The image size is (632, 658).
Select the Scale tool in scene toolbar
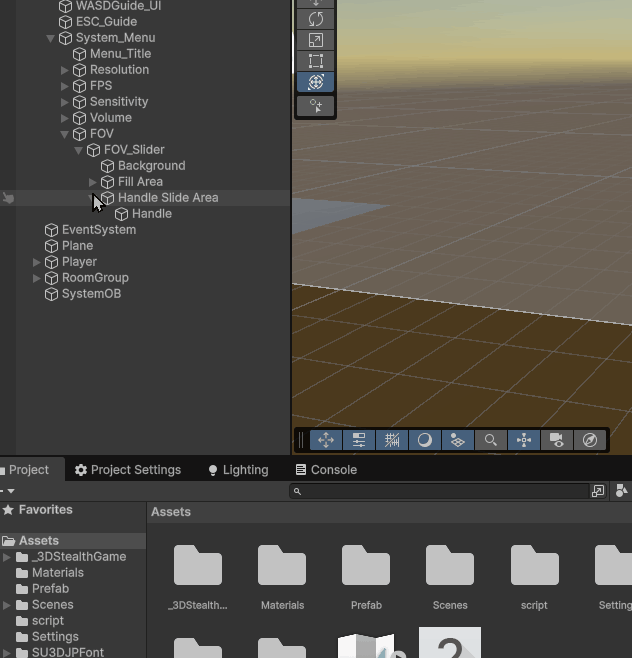coord(315,40)
